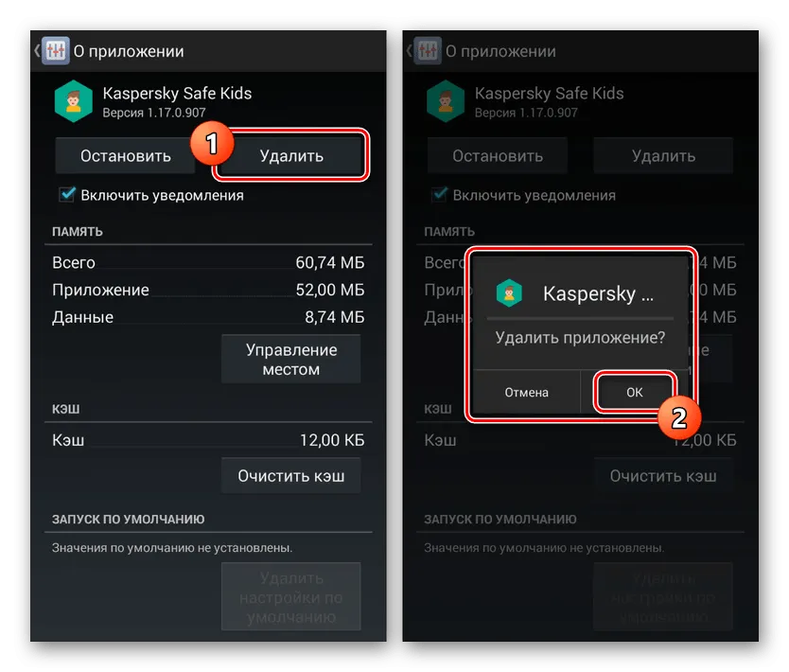Tap 'Данные' row label on left screen
This screenshot has height=672, width=789.
[x=82, y=317]
